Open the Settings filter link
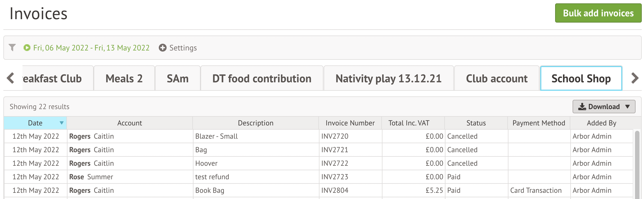The height and width of the screenshot is (199, 644). 183,48
